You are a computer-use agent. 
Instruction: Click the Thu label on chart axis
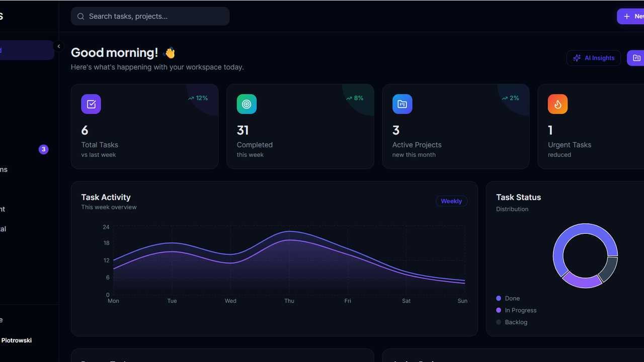tap(289, 301)
